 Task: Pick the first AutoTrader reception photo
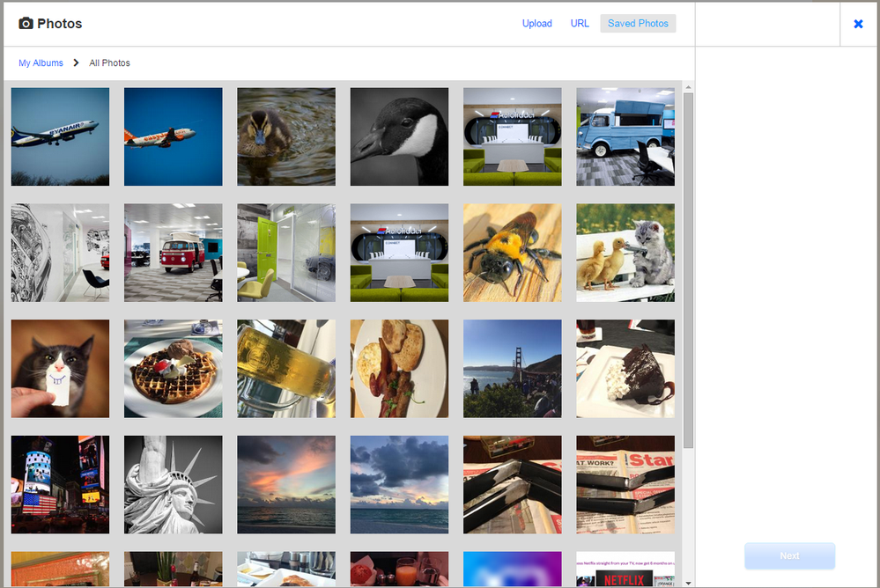(513, 136)
